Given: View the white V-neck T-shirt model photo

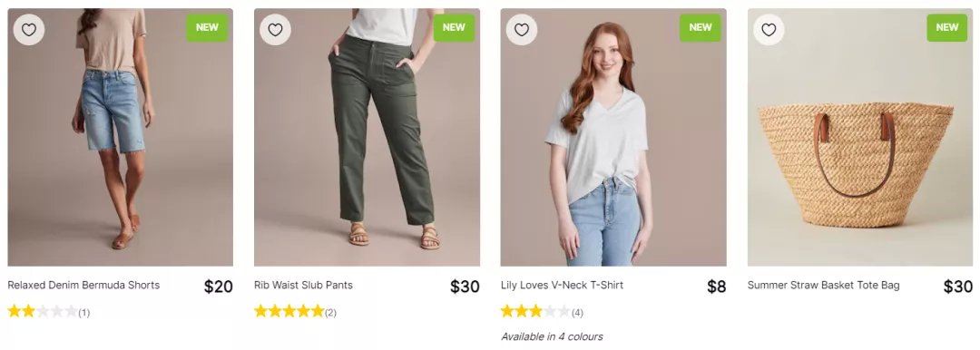Looking at the screenshot, I should point(613,138).
